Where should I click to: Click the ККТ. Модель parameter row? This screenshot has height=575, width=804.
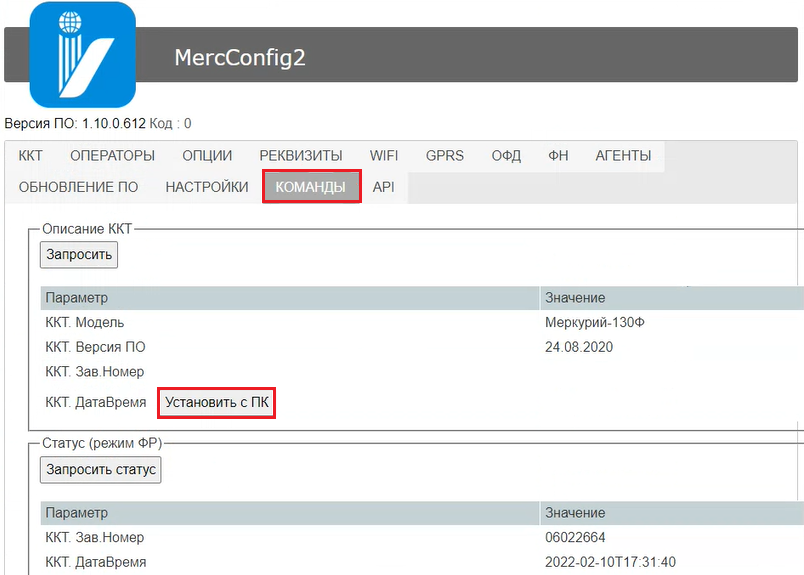tap(422, 323)
